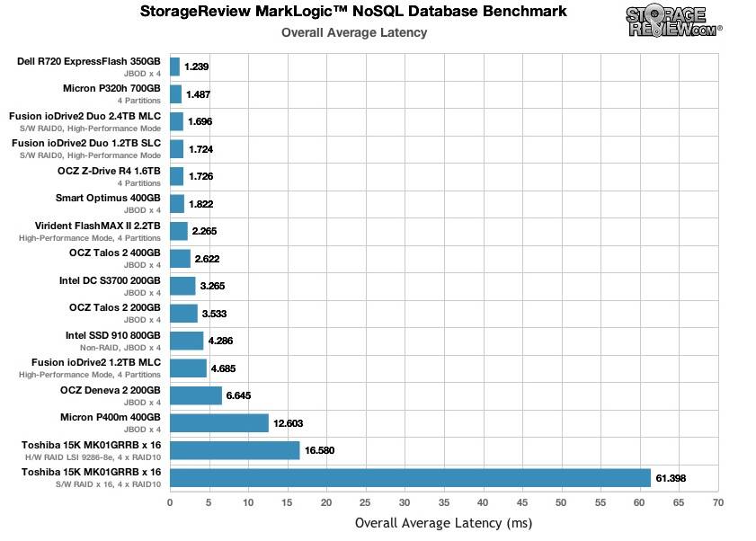Click the latency value 61.398
This screenshot has width=756, height=541.
point(671,478)
